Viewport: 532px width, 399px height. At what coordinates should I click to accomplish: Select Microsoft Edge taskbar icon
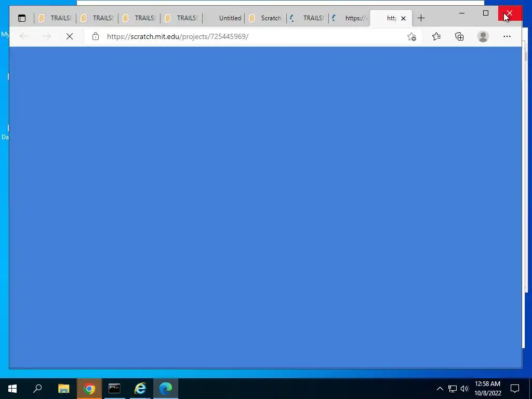166,389
